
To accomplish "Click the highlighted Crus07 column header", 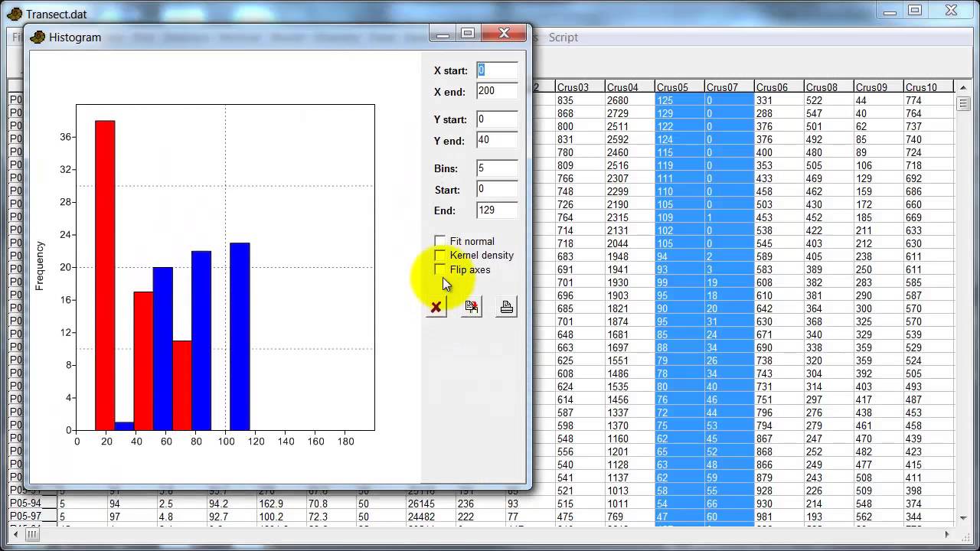I will click(x=730, y=87).
